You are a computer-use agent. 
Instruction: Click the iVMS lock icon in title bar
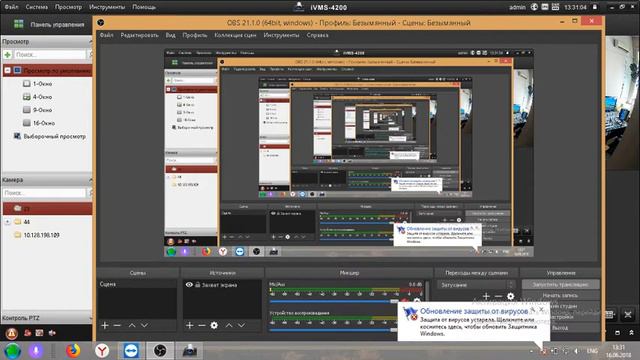[x=595, y=7]
